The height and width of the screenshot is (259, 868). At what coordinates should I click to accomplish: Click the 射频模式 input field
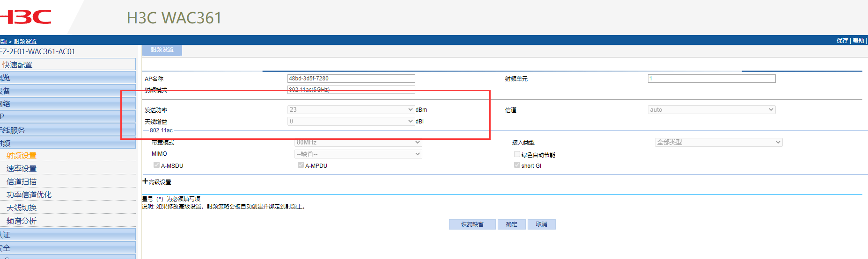click(x=351, y=90)
